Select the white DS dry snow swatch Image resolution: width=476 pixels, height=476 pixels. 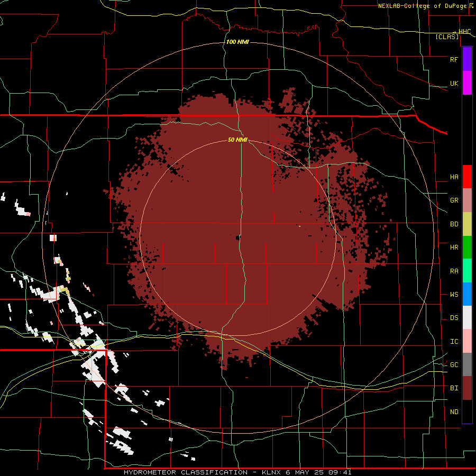click(x=467, y=317)
